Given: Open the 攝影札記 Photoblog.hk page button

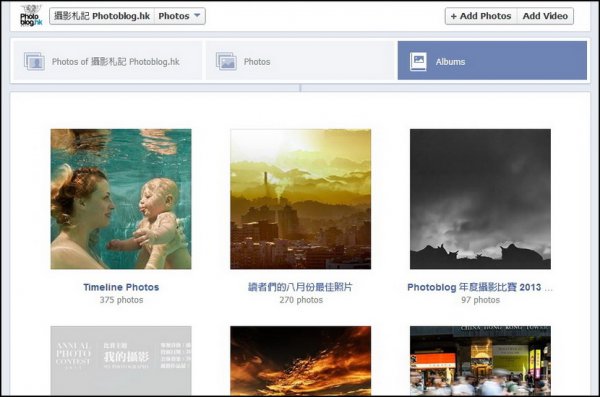Looking at the screenshot, I should [102, 16].
